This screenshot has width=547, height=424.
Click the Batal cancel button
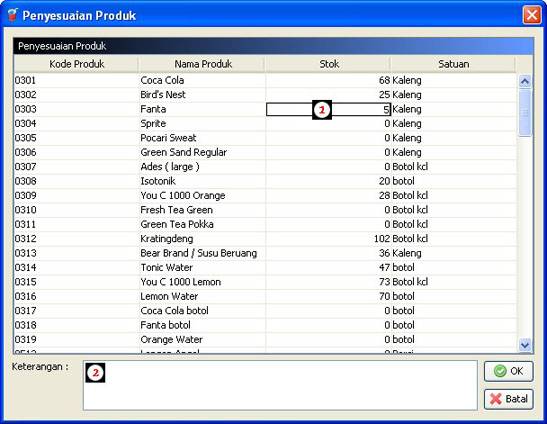(508, 399)
